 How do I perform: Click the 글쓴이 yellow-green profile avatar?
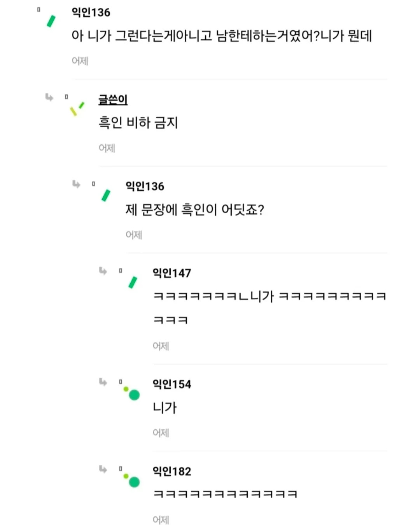coord(77,109)
